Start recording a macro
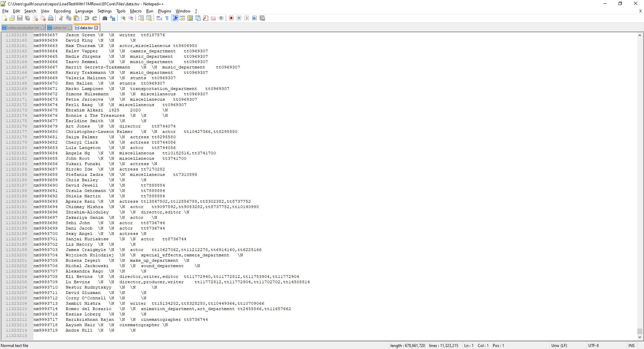This screenshot has width=644, height=349. (231, 18)
